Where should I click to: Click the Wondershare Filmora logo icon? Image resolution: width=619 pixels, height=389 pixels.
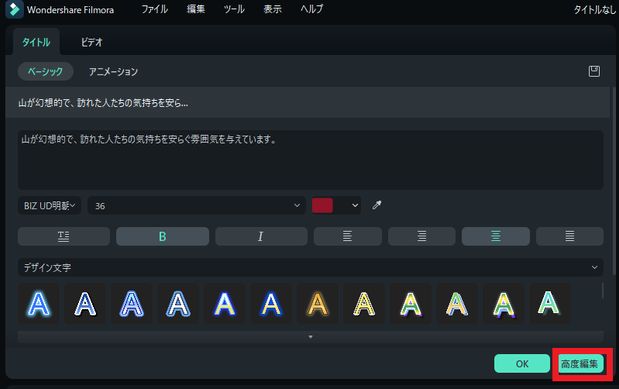(x=15, y=9)
